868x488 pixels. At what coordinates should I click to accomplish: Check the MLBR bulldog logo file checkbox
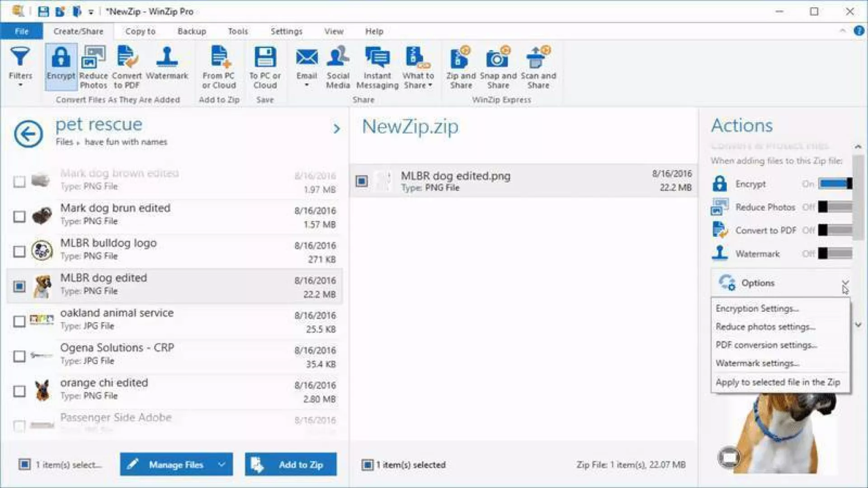(x=19, y=251)
